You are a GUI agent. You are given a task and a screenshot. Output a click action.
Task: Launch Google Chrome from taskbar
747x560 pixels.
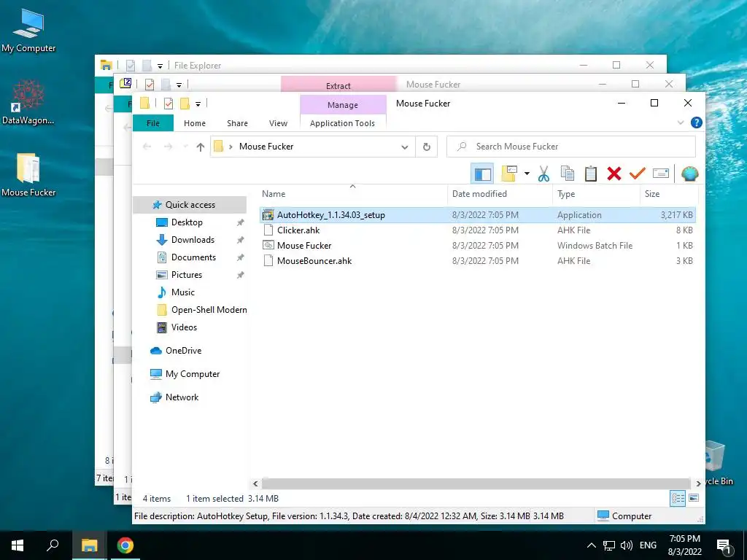pos(125,545)
